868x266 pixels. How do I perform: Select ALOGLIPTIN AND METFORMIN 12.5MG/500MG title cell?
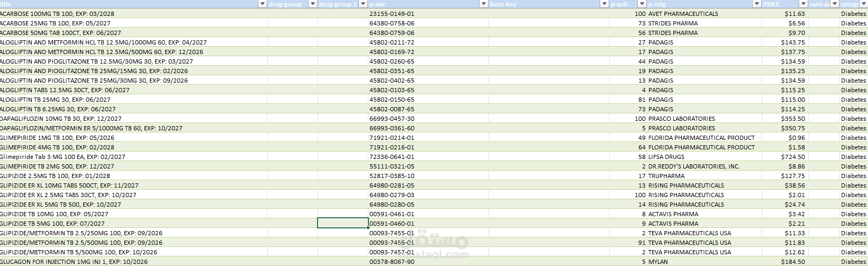pyautogui.click(x=133, y=52)
